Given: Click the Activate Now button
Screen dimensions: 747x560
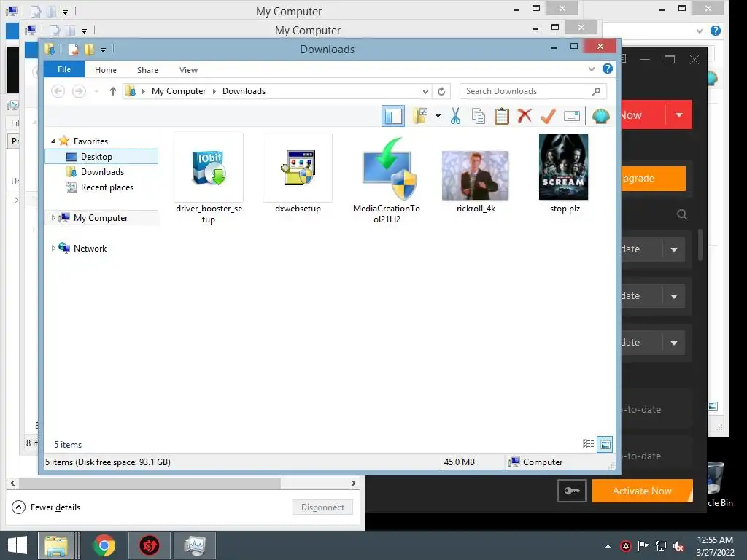Looking at the screenshot, I should 642,491.
